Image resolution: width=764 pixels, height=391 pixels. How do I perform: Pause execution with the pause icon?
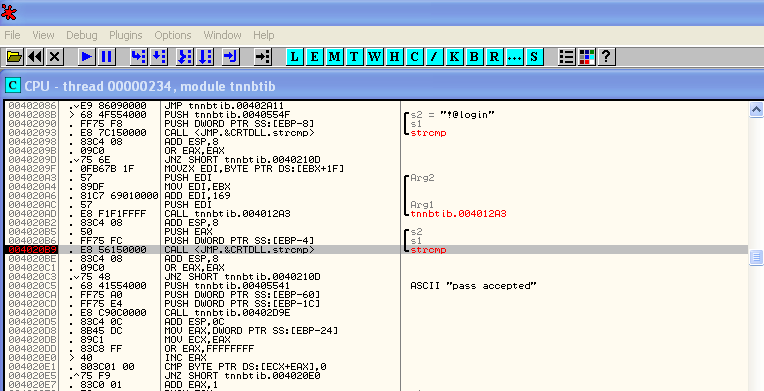[x=107, y=57]
